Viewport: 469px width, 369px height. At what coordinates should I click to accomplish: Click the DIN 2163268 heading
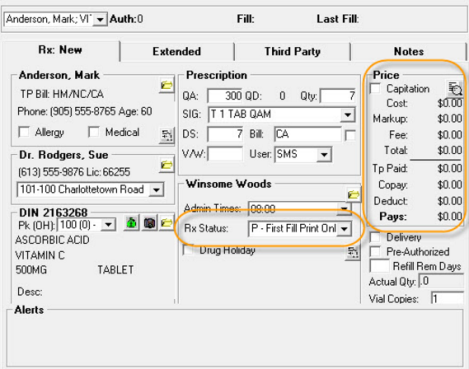(x=53, y=213)
